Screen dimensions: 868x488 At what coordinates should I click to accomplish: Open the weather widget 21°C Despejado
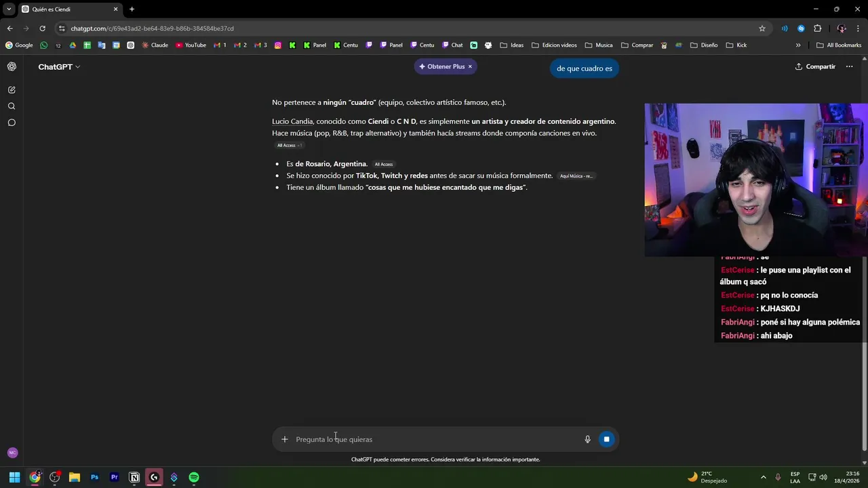point(707,477)
